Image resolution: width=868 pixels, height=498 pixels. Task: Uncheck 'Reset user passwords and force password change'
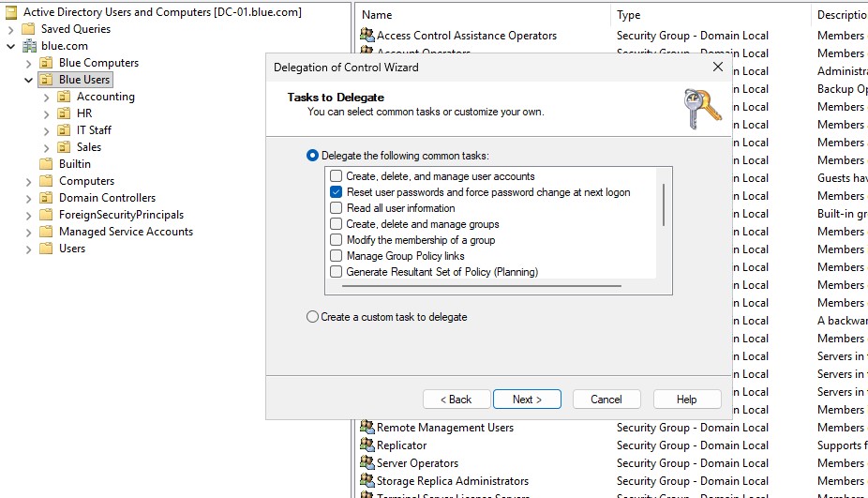click(x=336, y=192)
